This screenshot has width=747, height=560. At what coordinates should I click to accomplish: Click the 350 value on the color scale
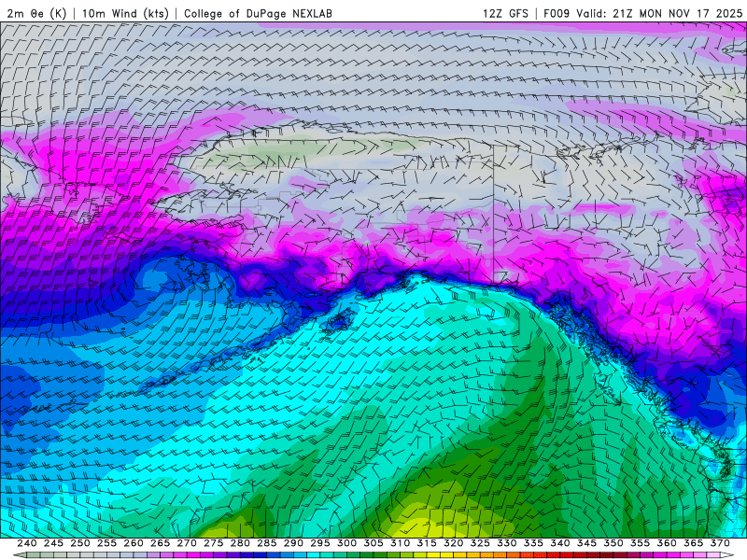(x=613, y=543)
